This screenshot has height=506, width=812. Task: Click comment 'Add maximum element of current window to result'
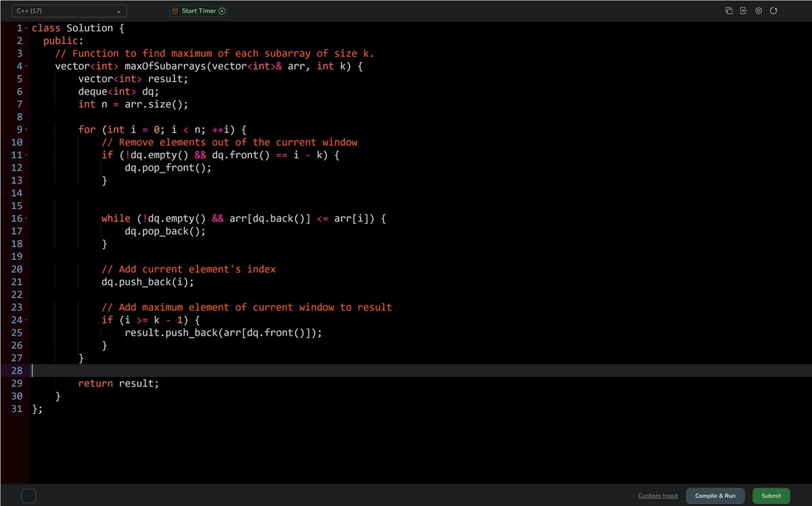click(x=247, y=307)
